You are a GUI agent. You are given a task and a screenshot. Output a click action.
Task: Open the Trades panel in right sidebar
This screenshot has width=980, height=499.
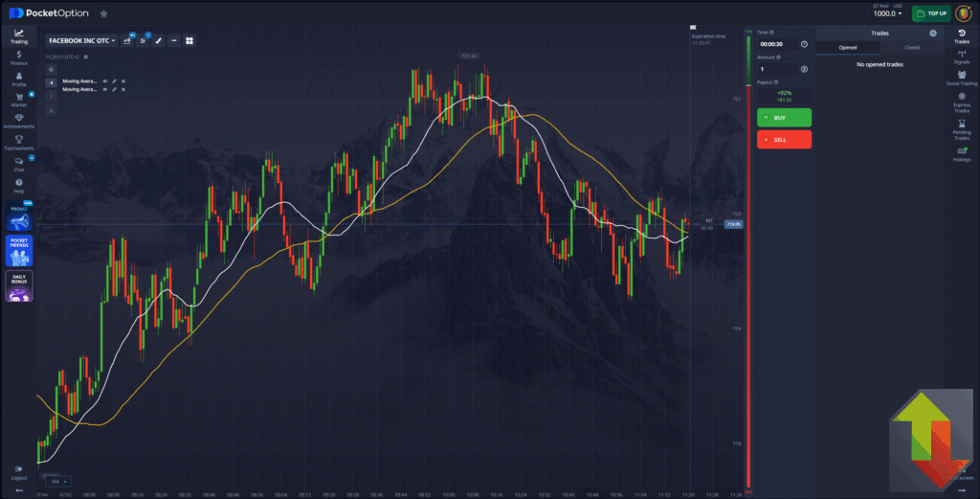click(x=962, y=36)
